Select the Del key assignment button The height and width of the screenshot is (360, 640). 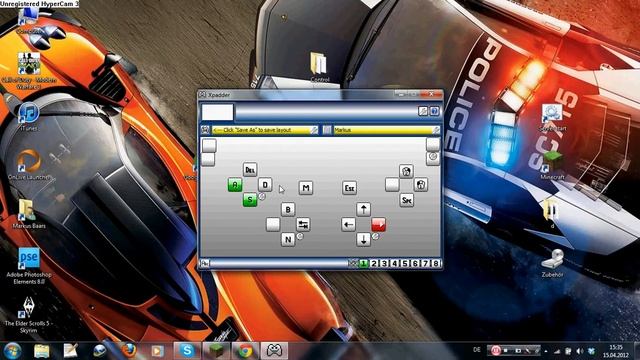click(250, 169)
